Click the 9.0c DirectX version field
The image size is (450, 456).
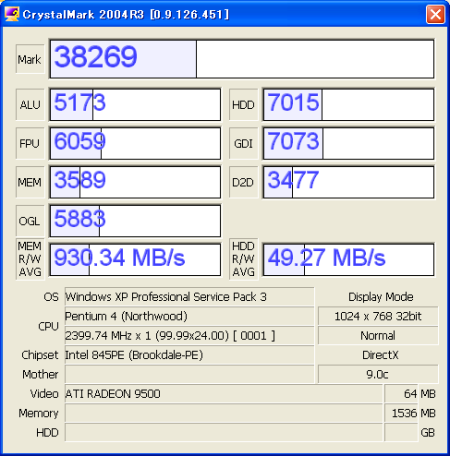(x=378, y=374)
